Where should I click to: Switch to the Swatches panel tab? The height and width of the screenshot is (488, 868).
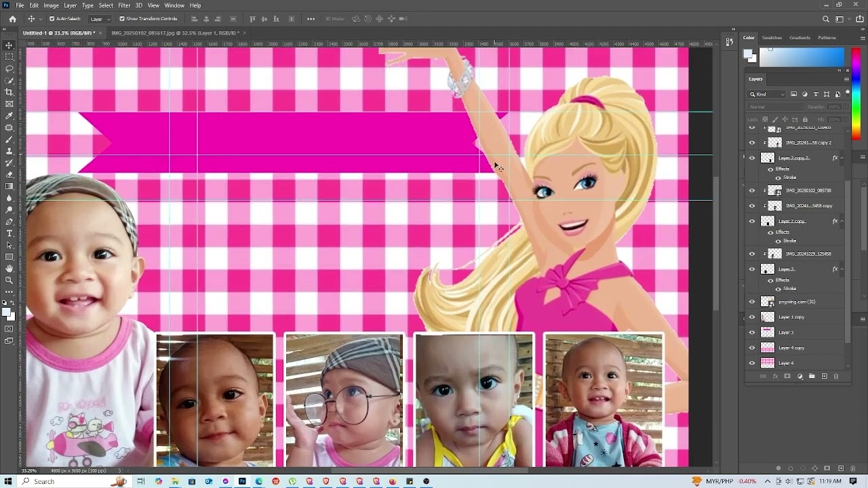[772, 38]
